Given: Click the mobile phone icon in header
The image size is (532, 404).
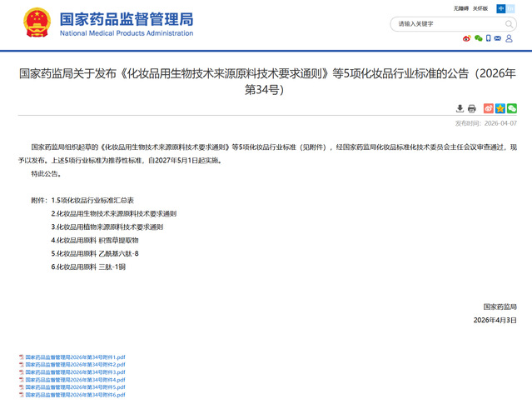Looking at the screenshot, I should pyautogui.click(x=489, y=38).
